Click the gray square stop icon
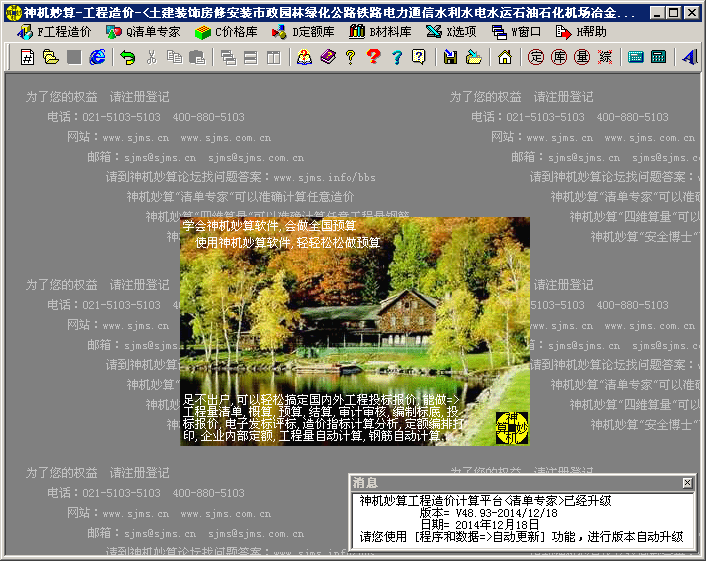This screenshot has width=706, height=561. 74,57
